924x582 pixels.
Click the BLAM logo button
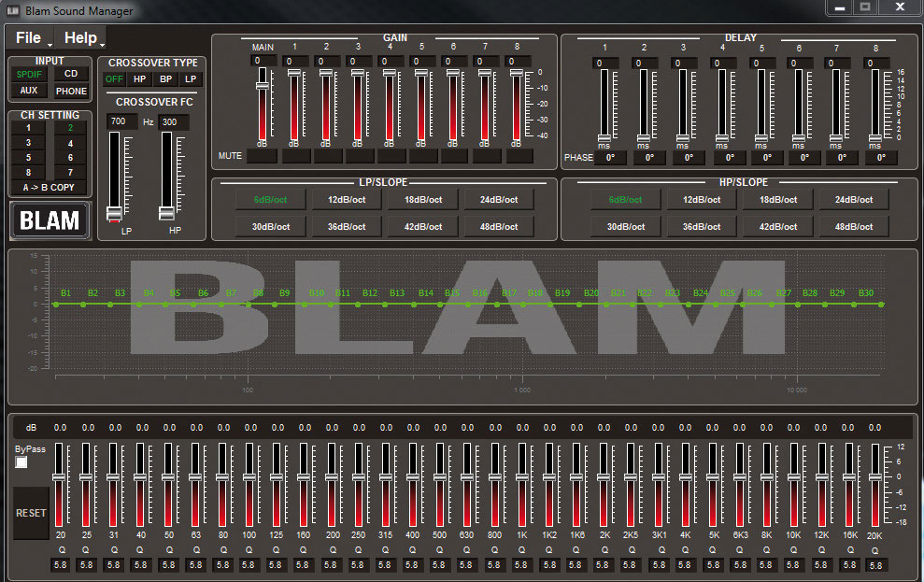[x=50, y=220]
